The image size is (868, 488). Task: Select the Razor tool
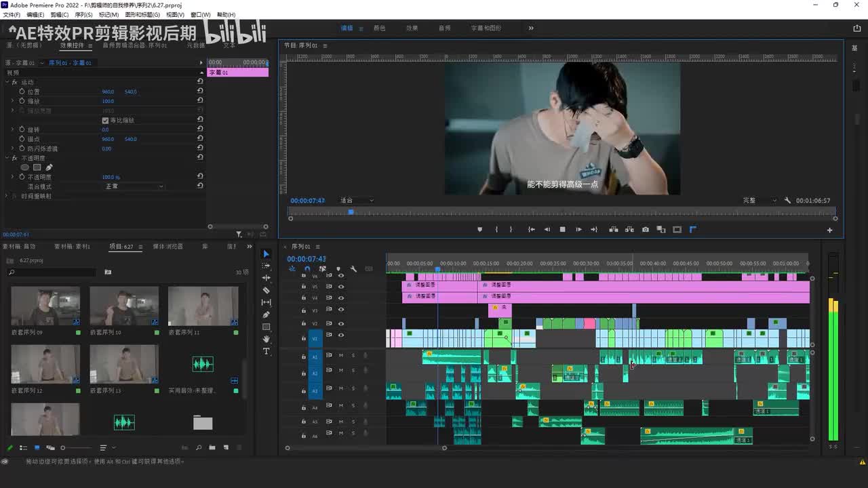266,290
